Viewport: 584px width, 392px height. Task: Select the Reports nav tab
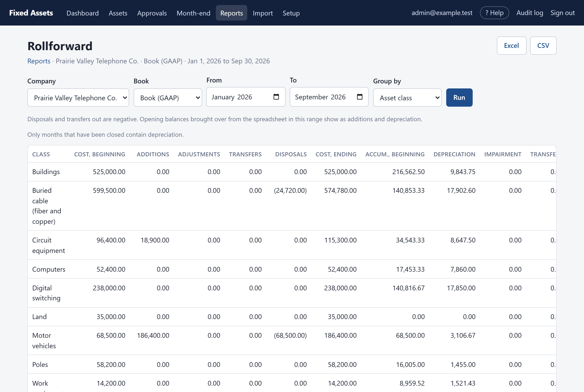click(232, 13)
